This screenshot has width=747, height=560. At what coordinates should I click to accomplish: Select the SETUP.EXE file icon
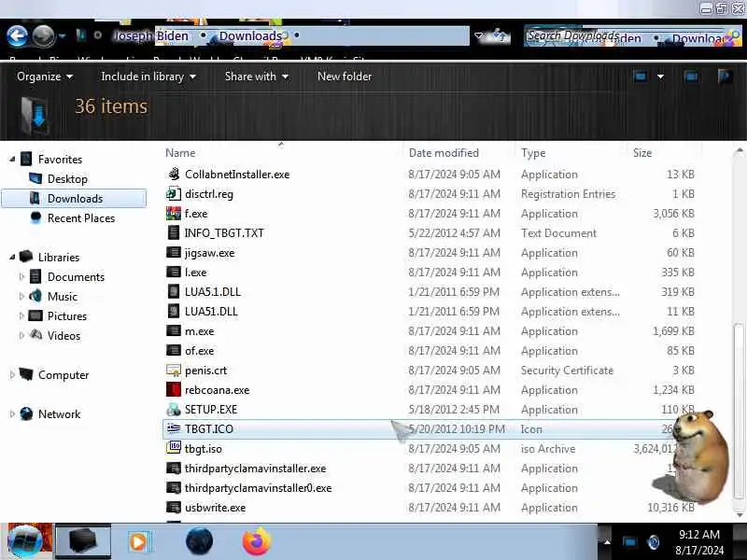[174, 409]
